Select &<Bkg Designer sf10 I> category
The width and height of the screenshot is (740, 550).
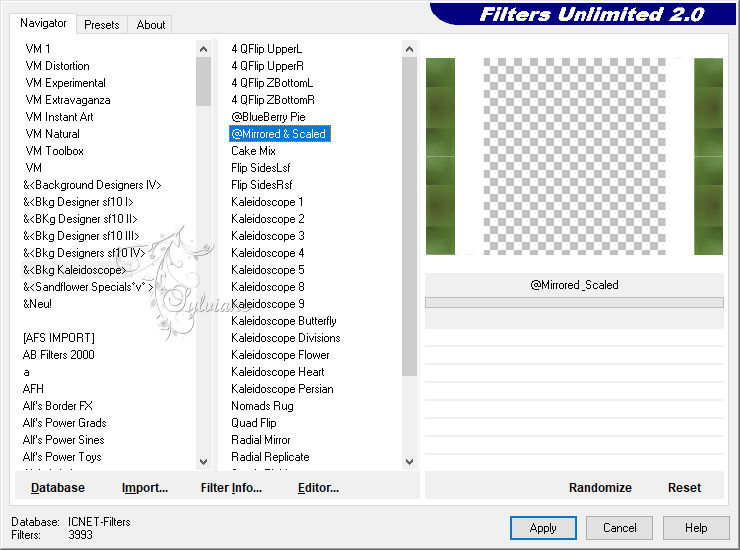tap(78, 202)
